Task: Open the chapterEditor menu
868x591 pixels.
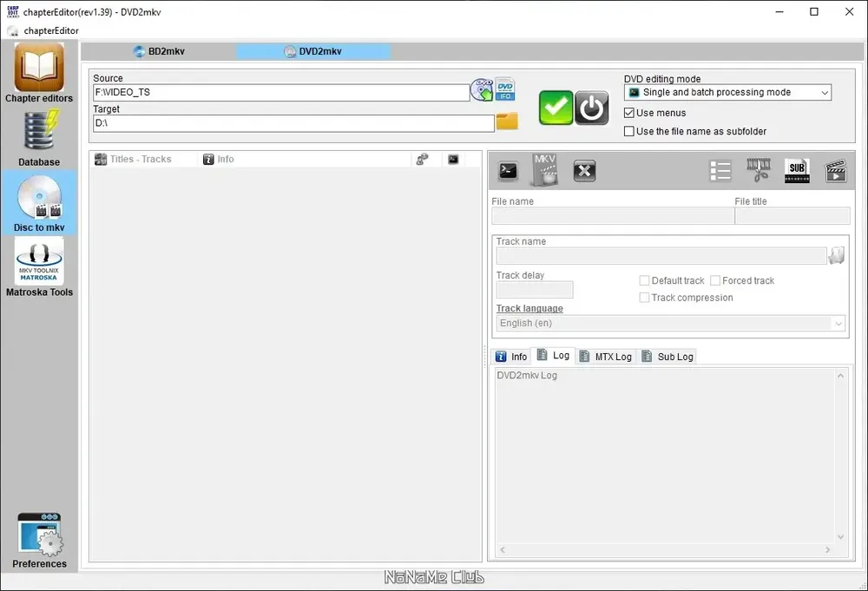Action: [51, 31]
